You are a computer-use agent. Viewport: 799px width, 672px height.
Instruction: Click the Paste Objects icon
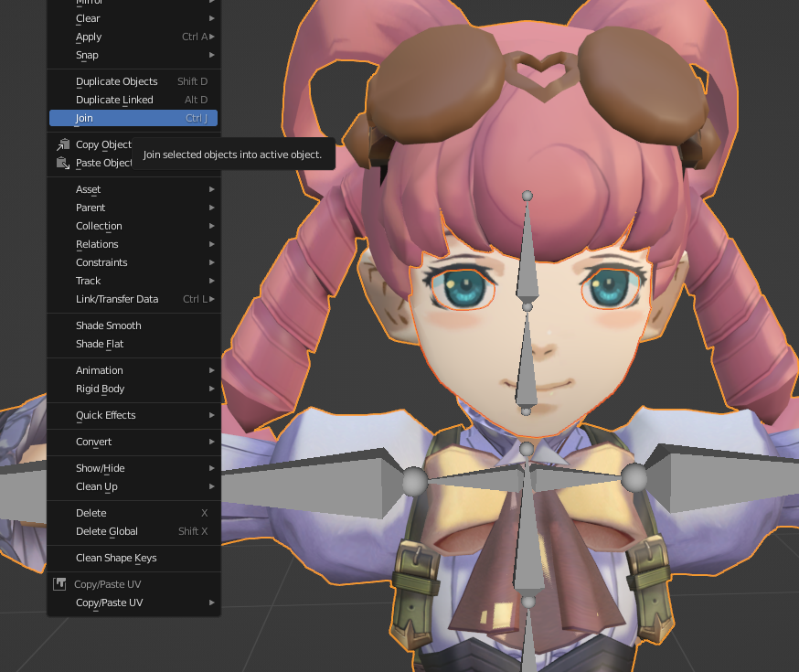coord(63,163)
